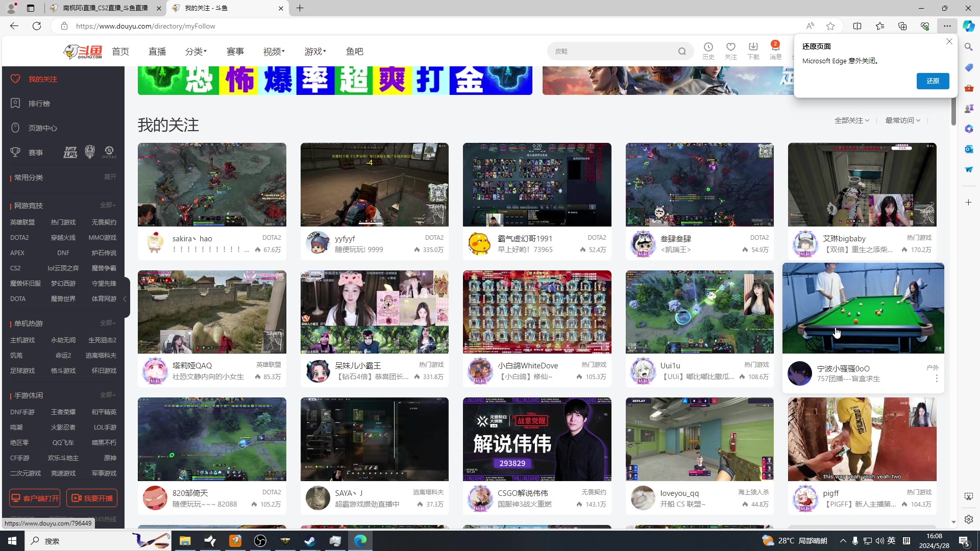Screen dimensions: 980x551
Task: Click the search magnifier in Douyu search box
Action: pos(682,51)
